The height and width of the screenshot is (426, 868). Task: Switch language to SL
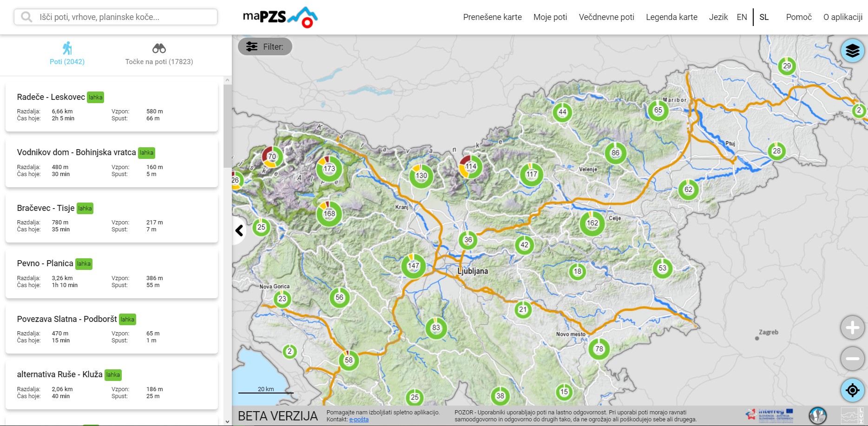tap(764, 17)
